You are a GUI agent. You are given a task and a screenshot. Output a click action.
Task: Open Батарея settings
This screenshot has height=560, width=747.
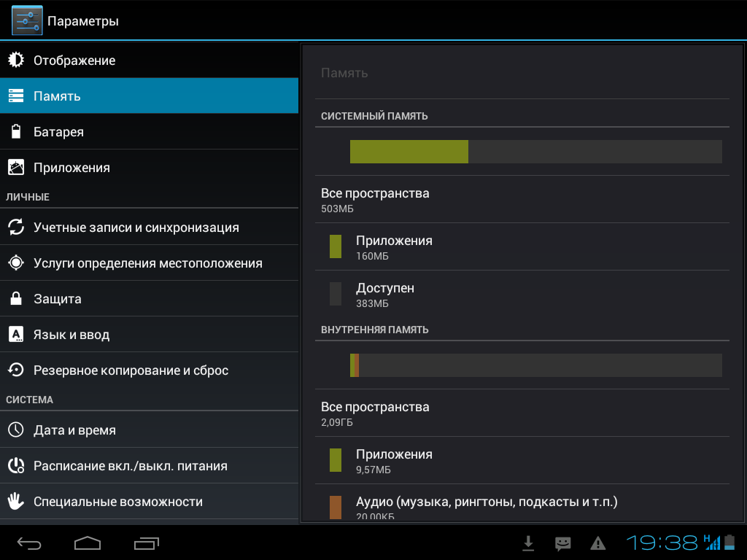pos(149,131)
